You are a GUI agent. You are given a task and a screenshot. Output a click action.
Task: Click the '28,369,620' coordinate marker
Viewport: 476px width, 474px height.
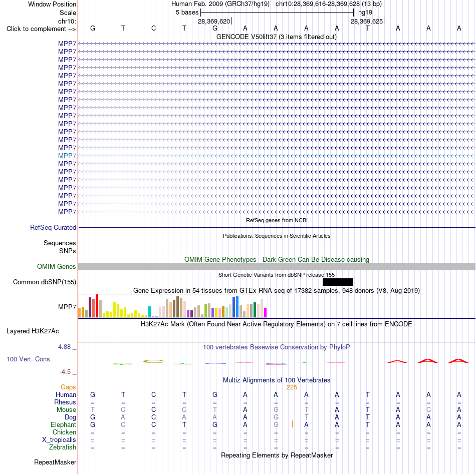214,21
